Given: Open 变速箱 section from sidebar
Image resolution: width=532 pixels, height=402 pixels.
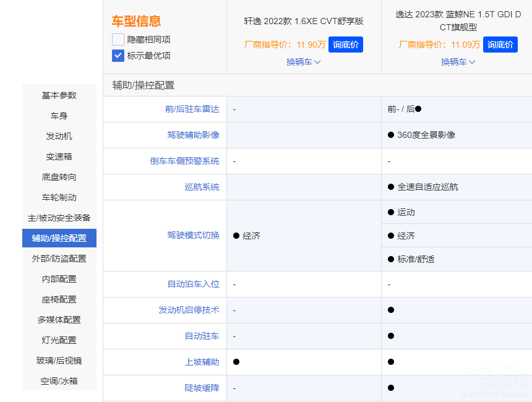Looking at the screenshot, I should pos(59,156).
